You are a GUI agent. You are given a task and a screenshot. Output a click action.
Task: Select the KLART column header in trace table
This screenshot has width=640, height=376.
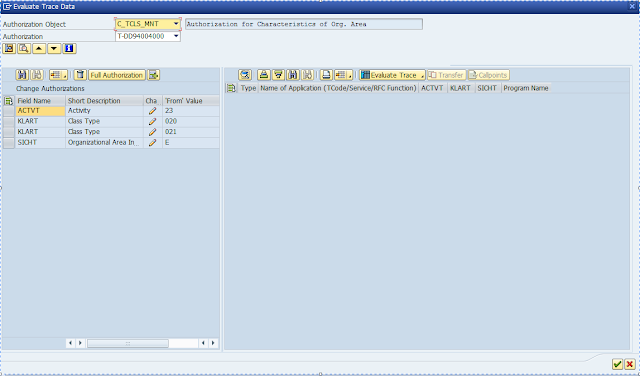[x=461, y=88]
